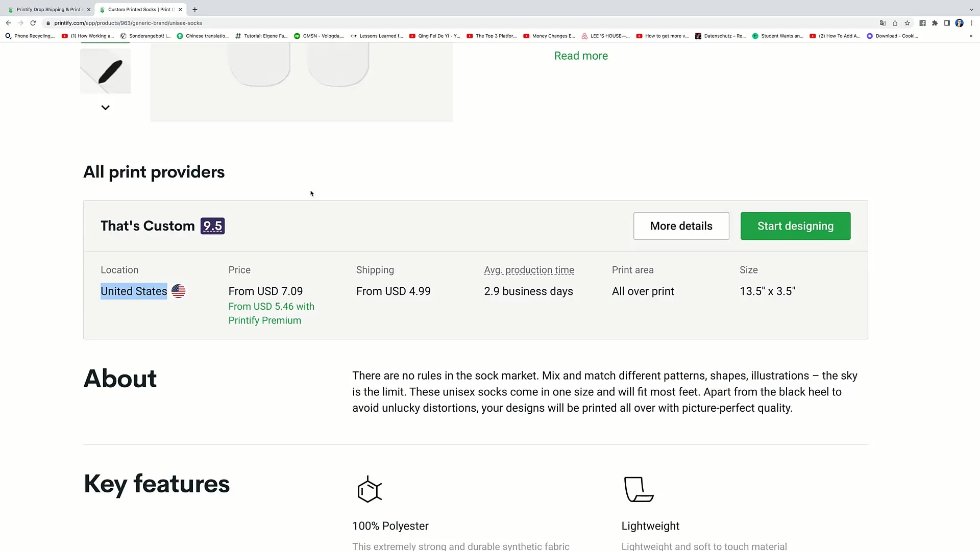Switch to Printify Drop Shipping tab
This screenshot has height=551, width=980.
tap(48, 10)
